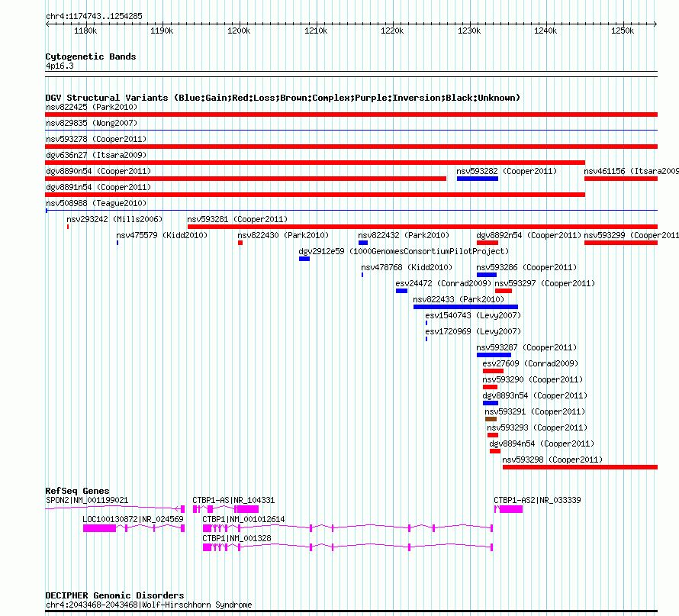Click nsv293242 (Mills2006) variant label
The image size is (679, 616).
114,219
